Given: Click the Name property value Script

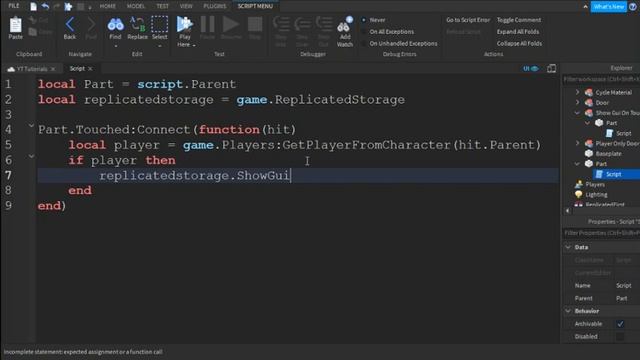Looking at the screenshot, I should click(623, 285).
